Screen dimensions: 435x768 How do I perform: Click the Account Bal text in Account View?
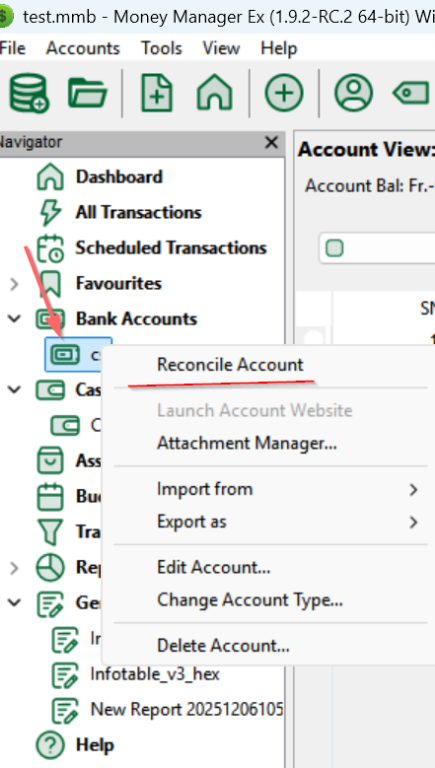pyautogui.click(x=370, y=186)
